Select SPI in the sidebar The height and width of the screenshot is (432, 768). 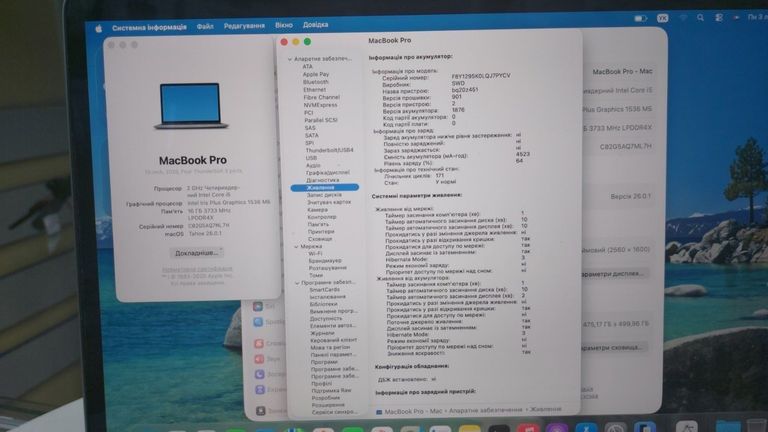309,143
